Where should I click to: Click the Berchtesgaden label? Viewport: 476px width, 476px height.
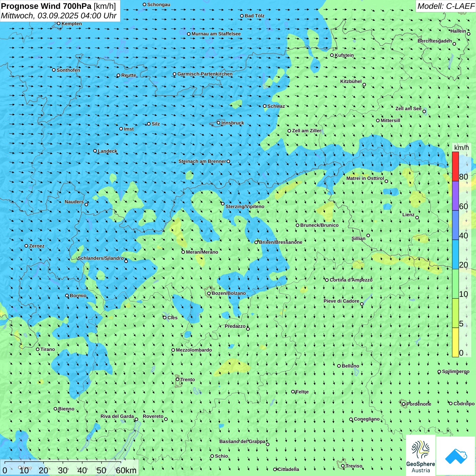pyautogui.click(x=435, y=41)
